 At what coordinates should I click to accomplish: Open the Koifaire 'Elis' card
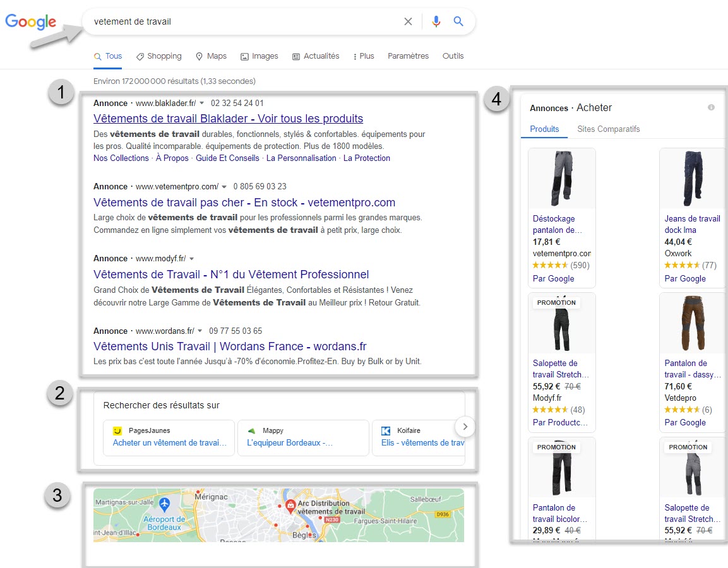(x=419, y=437)
